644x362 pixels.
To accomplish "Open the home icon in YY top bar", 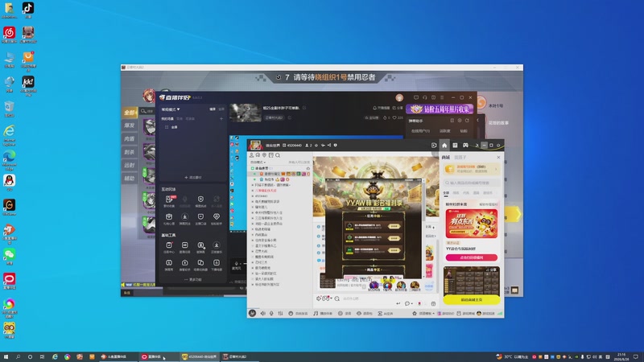I will pos(444,146).
